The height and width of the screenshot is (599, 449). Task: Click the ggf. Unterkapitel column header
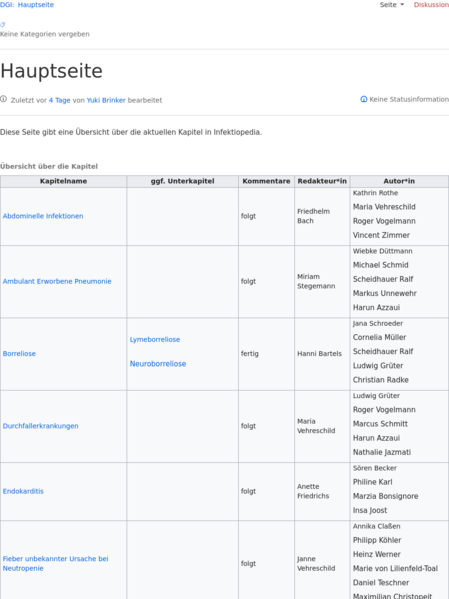coord(183,181)
